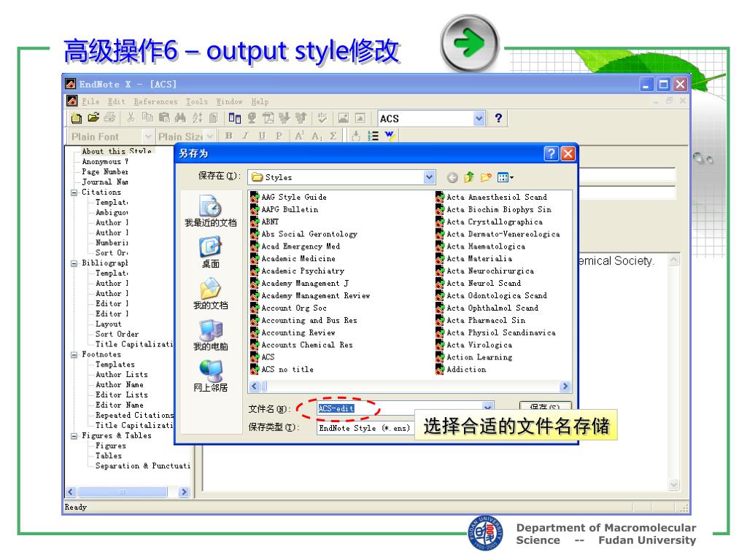Click file list scroll left arrow

tap(255, 386)
